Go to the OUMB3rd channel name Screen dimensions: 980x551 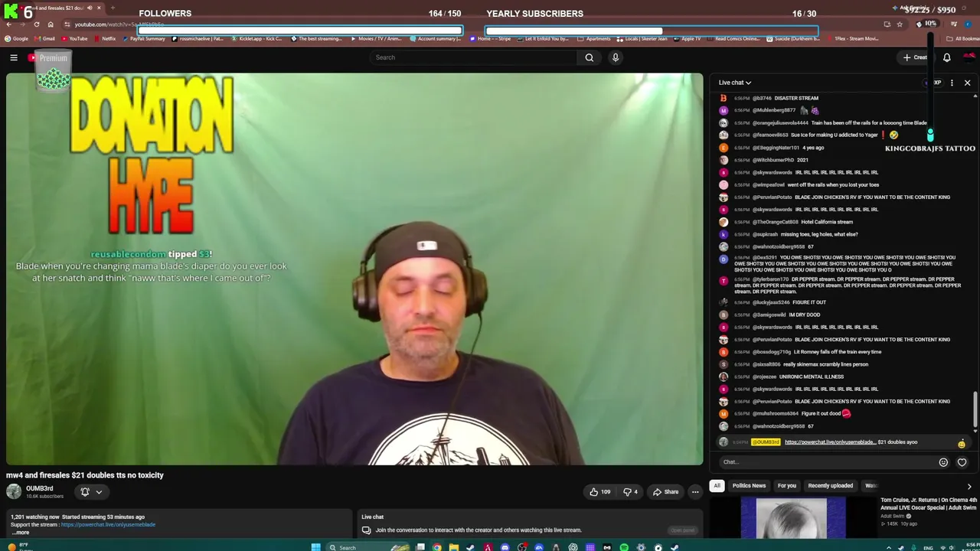(40, 488)
